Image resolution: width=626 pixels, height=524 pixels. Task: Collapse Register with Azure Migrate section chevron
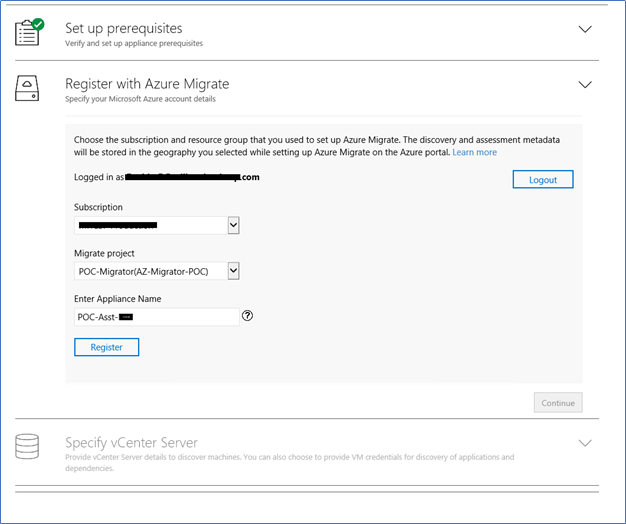(x=585, y=85)
